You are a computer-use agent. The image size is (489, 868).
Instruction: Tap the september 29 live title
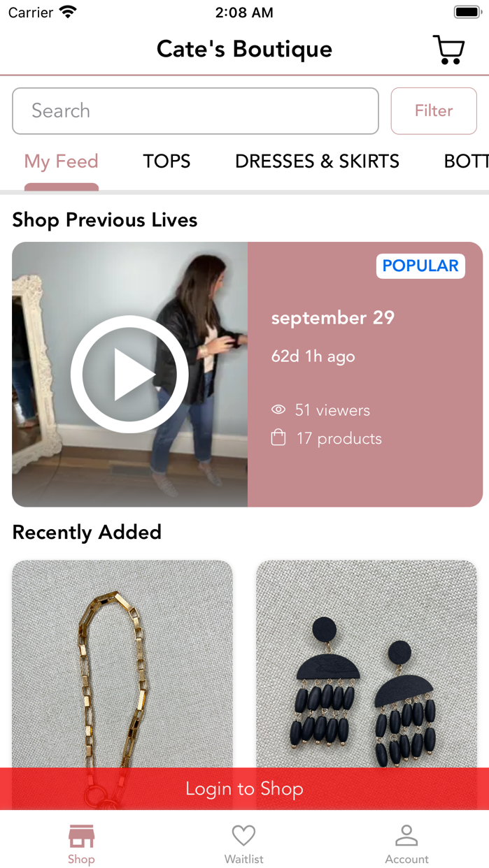(x=333, y=318)
